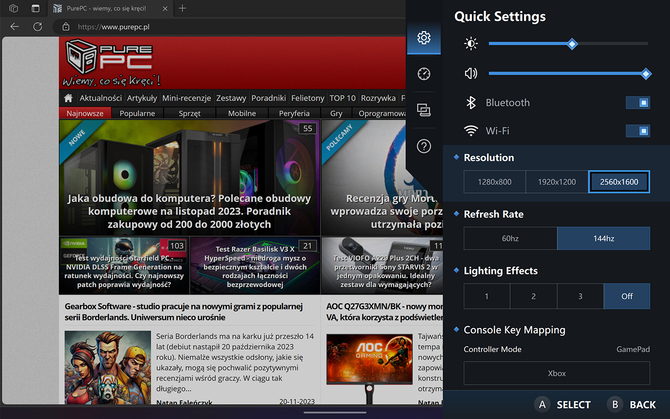Image resolution: width=670 pixels, height=419 pixels.
Task: Click the PurePC logo
Action: tap(112, 62)
